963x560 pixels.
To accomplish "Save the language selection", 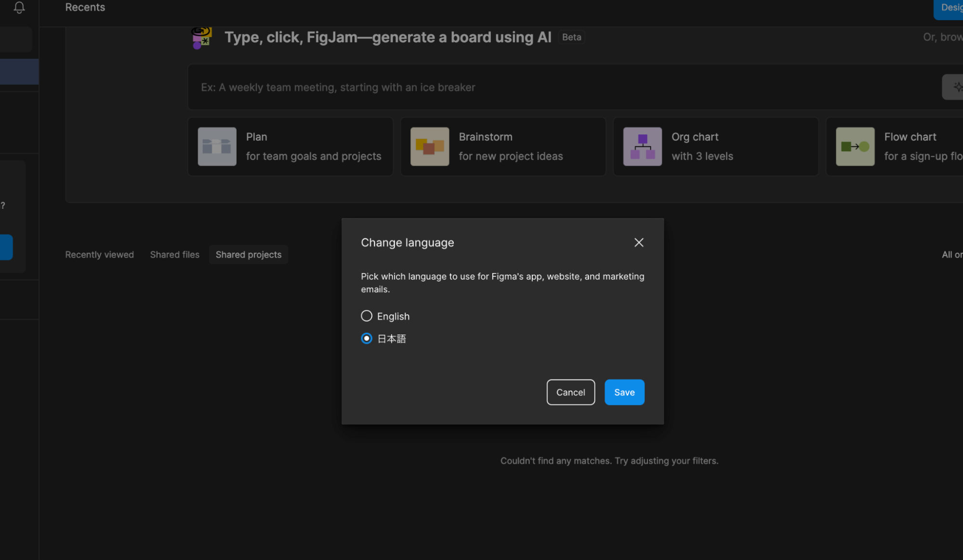I will (x=624, y=392).
